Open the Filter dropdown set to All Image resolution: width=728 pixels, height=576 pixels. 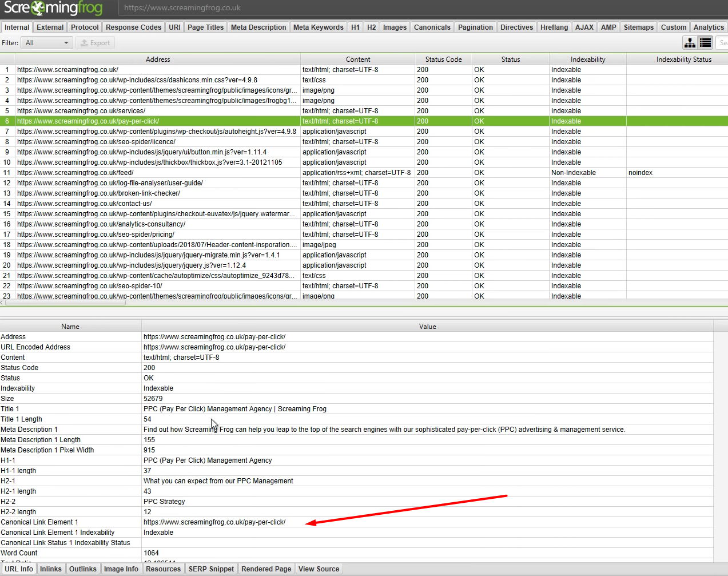[47, 43]
